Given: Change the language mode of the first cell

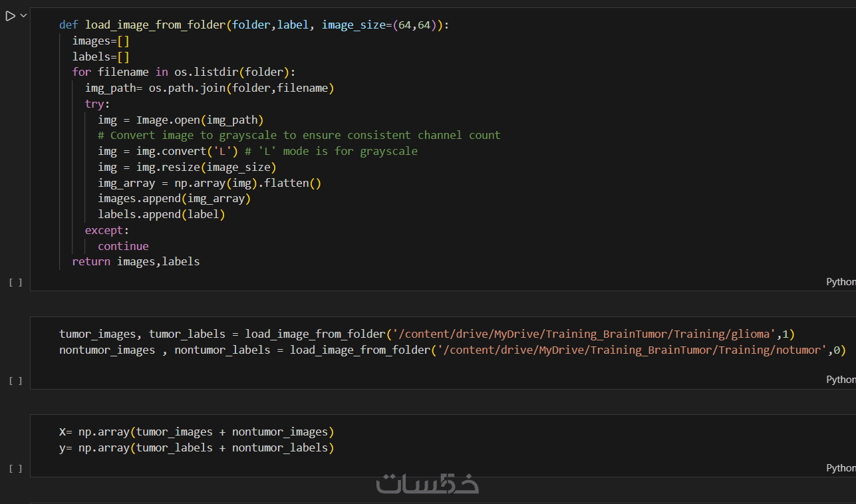Looking at the screenshot, I should tap(841, 282).
